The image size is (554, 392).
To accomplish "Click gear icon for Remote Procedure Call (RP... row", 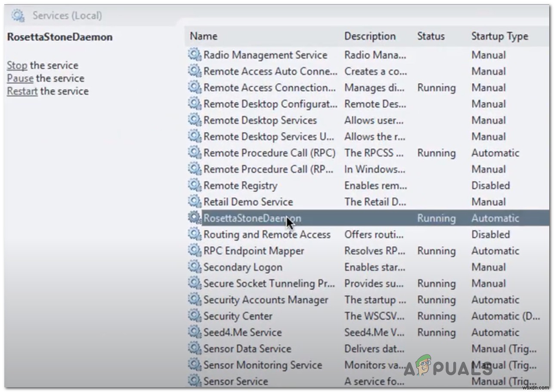I will pos(195,170).
